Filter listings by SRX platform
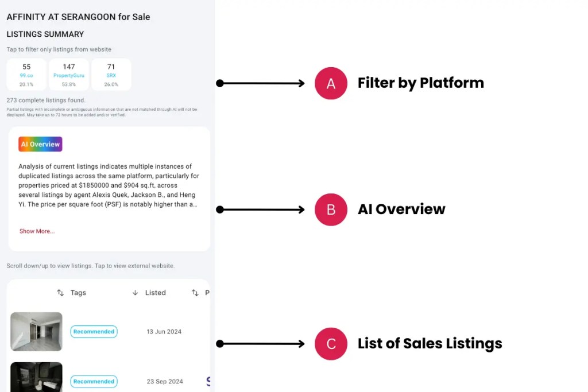 tap(111, 75)
